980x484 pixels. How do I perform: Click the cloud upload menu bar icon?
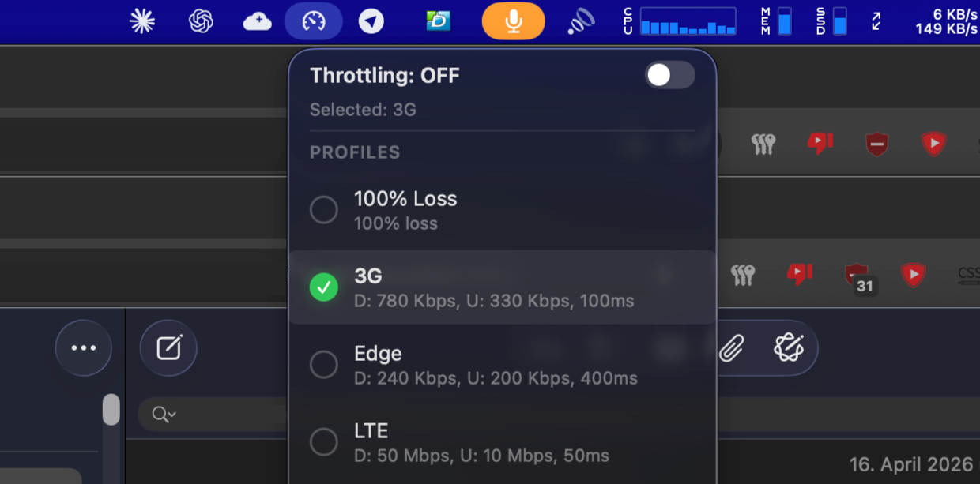click(x=258, y=21)
